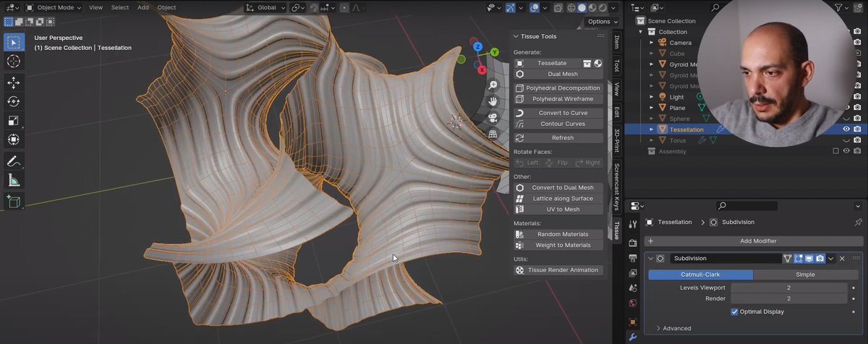
Task: Toggle Subdivision modifier edit mode display
Action: [799, 259]
